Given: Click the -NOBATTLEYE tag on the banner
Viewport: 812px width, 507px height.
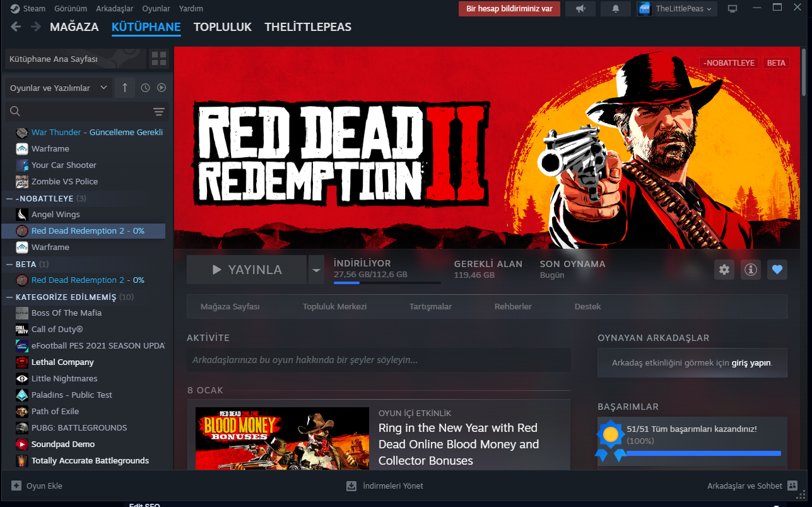Looking at the screenshot, I should [729, 63].
